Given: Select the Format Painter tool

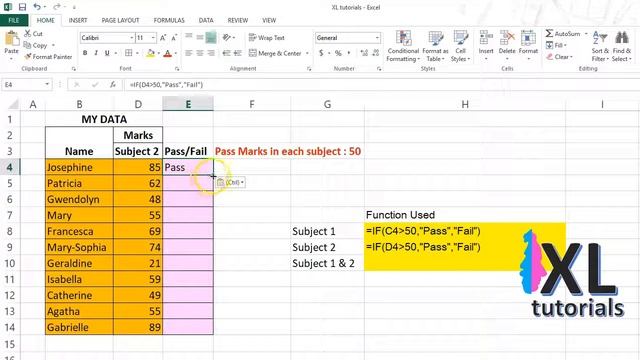Looking at the screenshot, I should point(48,57).
